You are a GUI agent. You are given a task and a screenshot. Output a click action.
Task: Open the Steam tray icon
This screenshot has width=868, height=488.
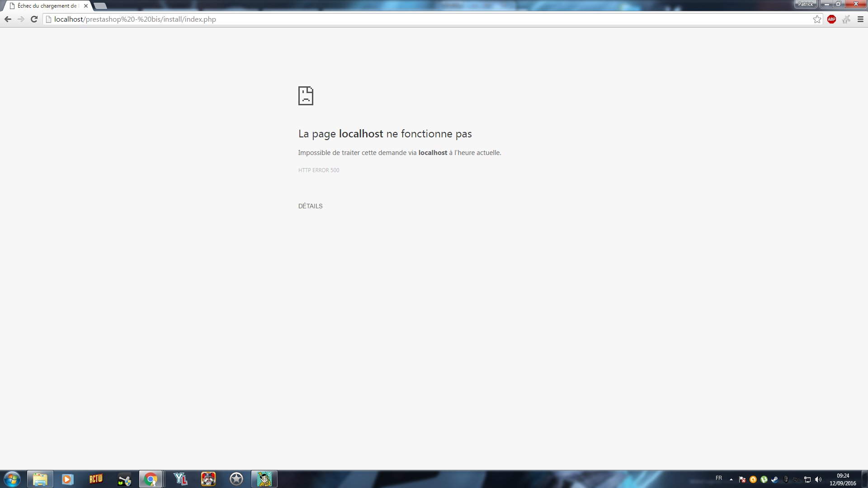[774, 479]
